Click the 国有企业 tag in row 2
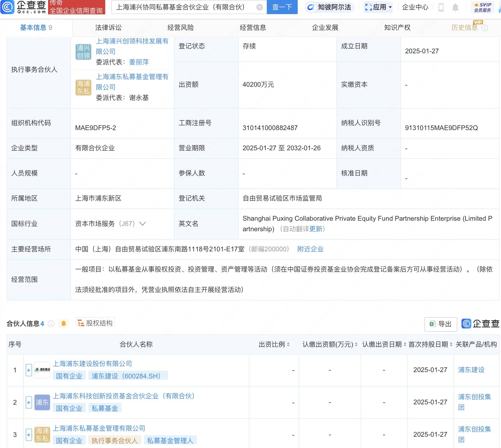Viewport: 501px width, 448px height. 69,408
